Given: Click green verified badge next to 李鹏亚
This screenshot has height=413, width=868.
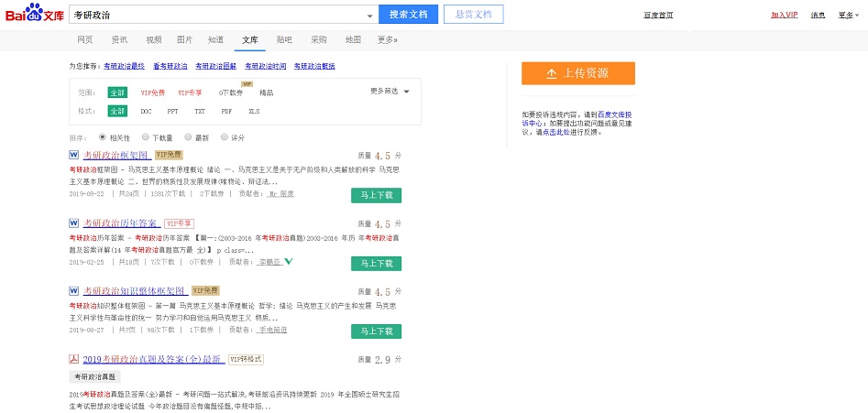Looking at the screenshot, I should pyautogui.click(x=289, y=262).
